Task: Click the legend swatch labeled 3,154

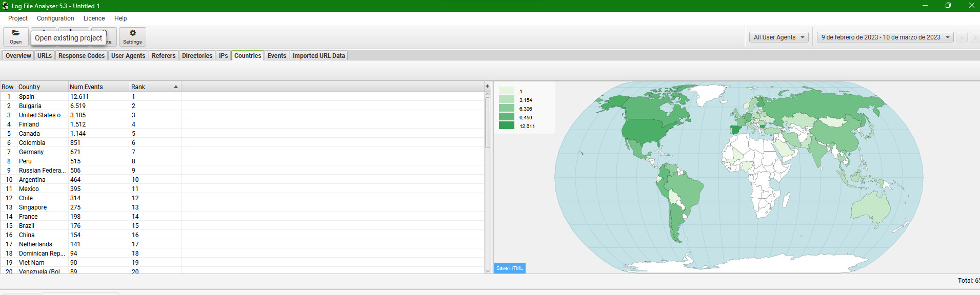Action: (x=507, y=99)
